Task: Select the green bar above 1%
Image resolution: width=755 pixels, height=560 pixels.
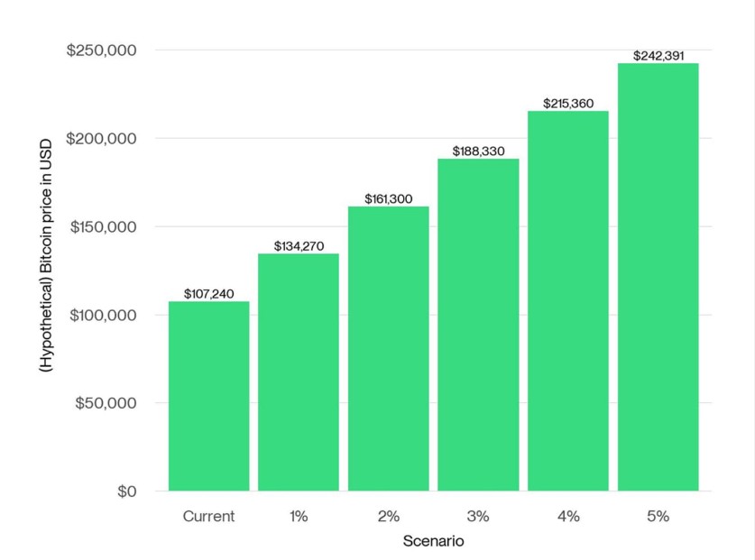Action: [x=299, y=372]
